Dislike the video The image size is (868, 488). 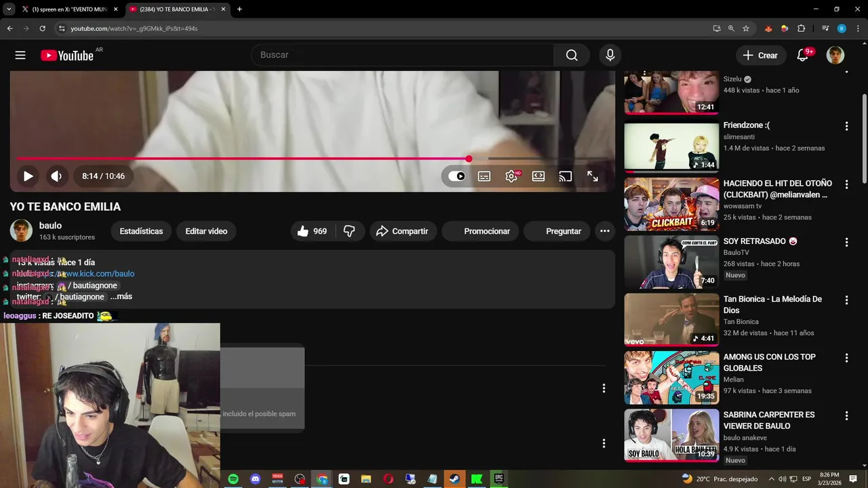click(x=350, y=231)
